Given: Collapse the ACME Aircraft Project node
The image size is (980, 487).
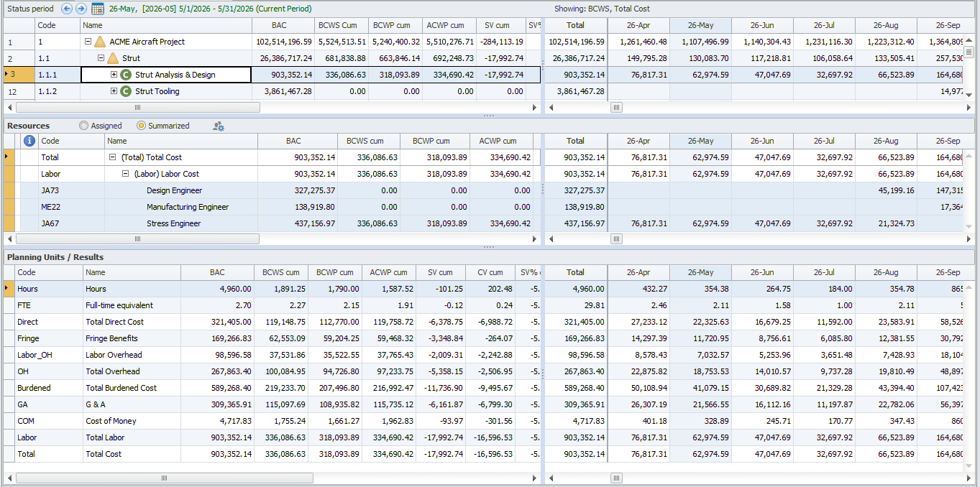Looking at the screenshot, I should point(88,42).
